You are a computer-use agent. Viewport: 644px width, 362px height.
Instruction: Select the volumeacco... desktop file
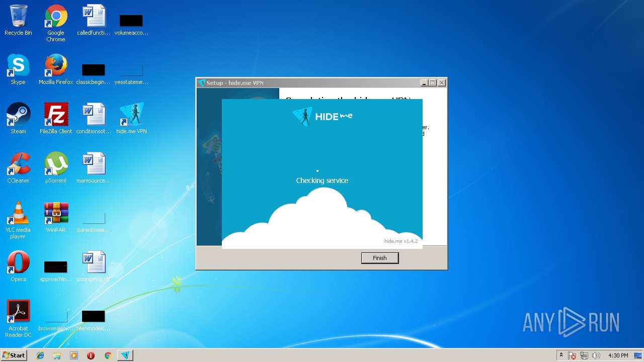(x=131, y=24)
